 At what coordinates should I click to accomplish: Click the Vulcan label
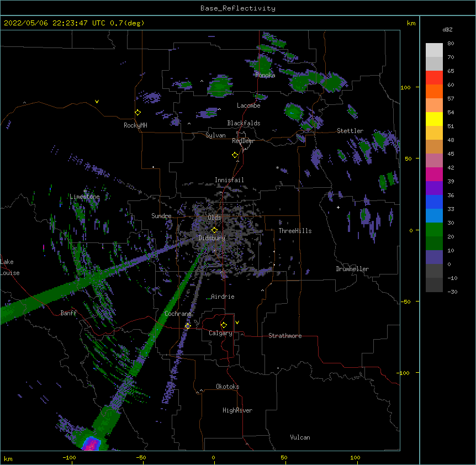tap(300, 437)
